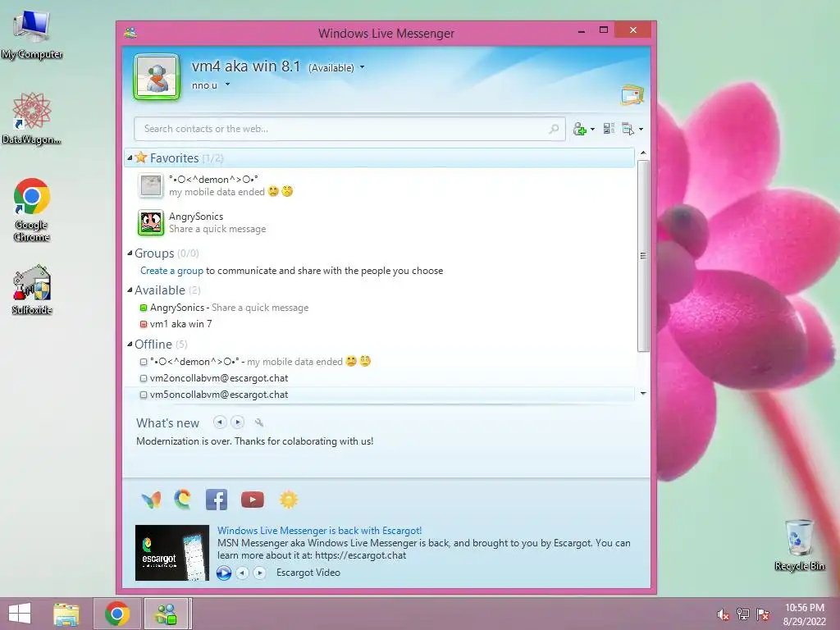Click the vm4 profile display picture
Image resolution: width=840 pixels, height=630 pixels.
[157, 77]
